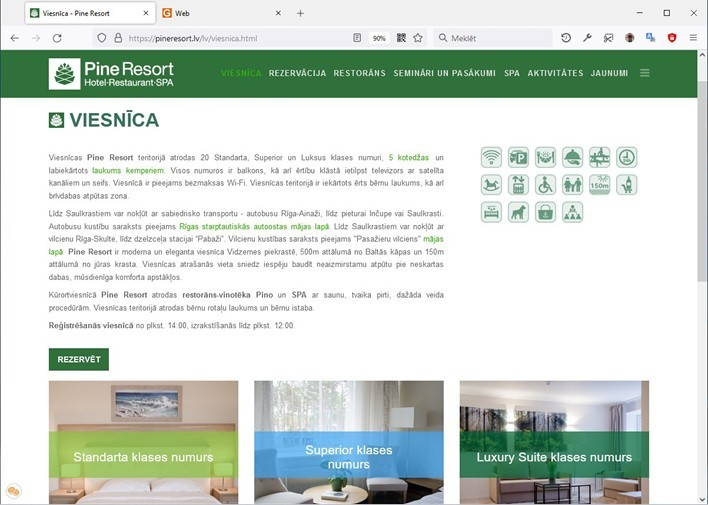Click the baby crib amenity icon
The height and width of the screenshot is (505, 708).
491,212
